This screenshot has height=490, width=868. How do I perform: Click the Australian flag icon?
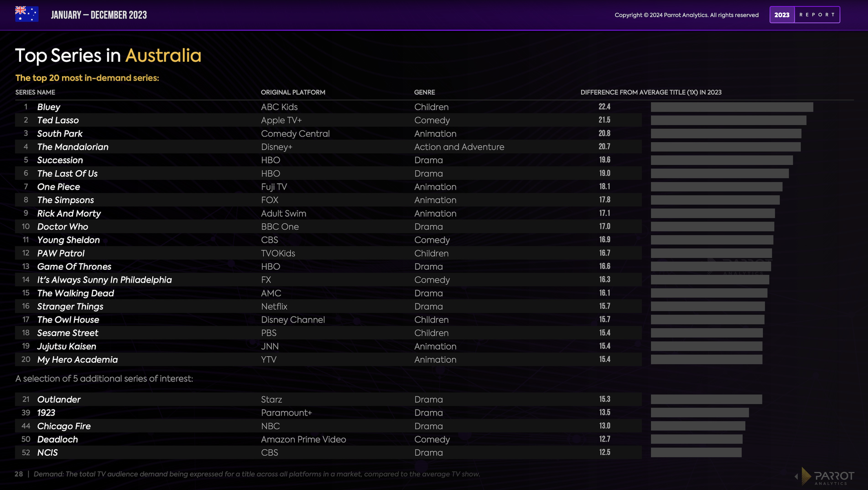[27, 14]
